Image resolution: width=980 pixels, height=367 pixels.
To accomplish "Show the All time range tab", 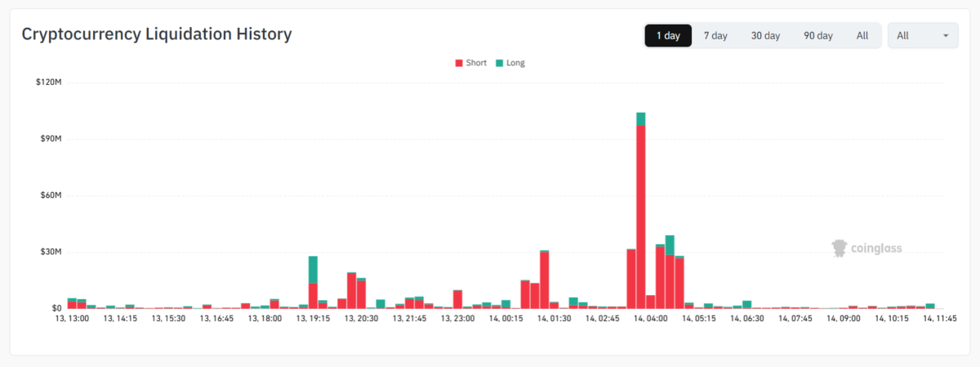I will 862,36.
